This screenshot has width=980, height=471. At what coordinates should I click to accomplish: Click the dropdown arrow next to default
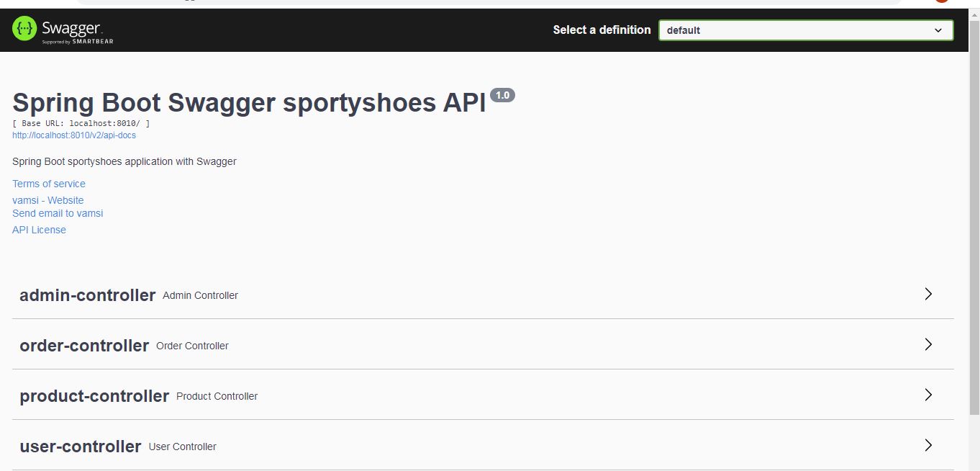click(938, 30)
